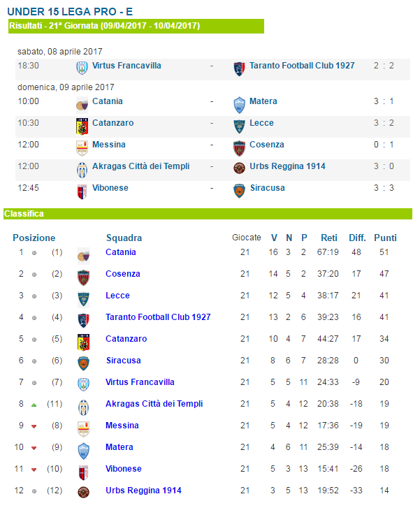The width and height of the screenshot is (420, 508).
Task: Click the Squadra column header
Action: [x=124, y=238]
